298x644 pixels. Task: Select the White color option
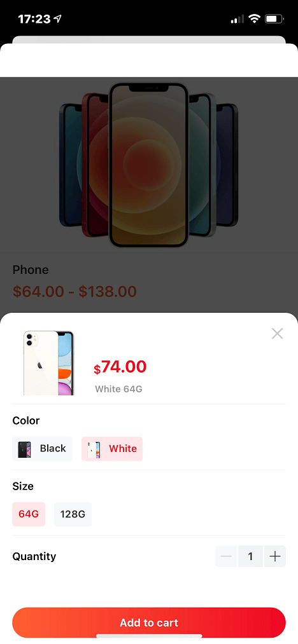pos(112,448)
